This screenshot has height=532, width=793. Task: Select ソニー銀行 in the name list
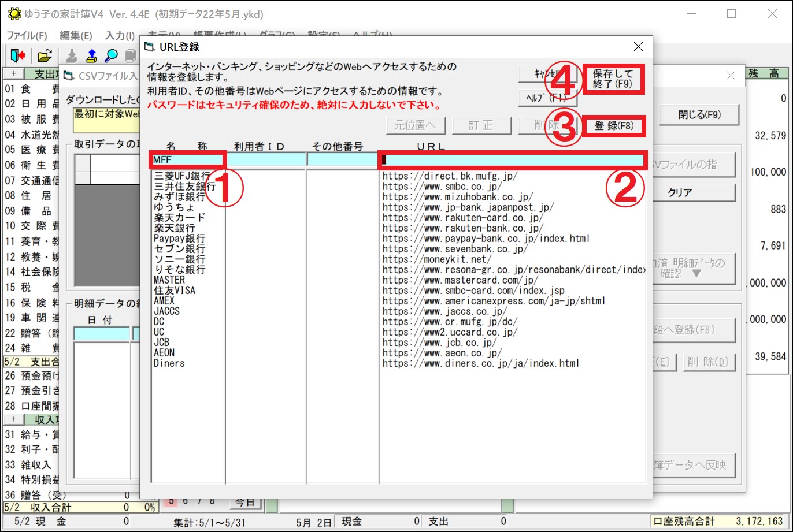click(179, 259)
